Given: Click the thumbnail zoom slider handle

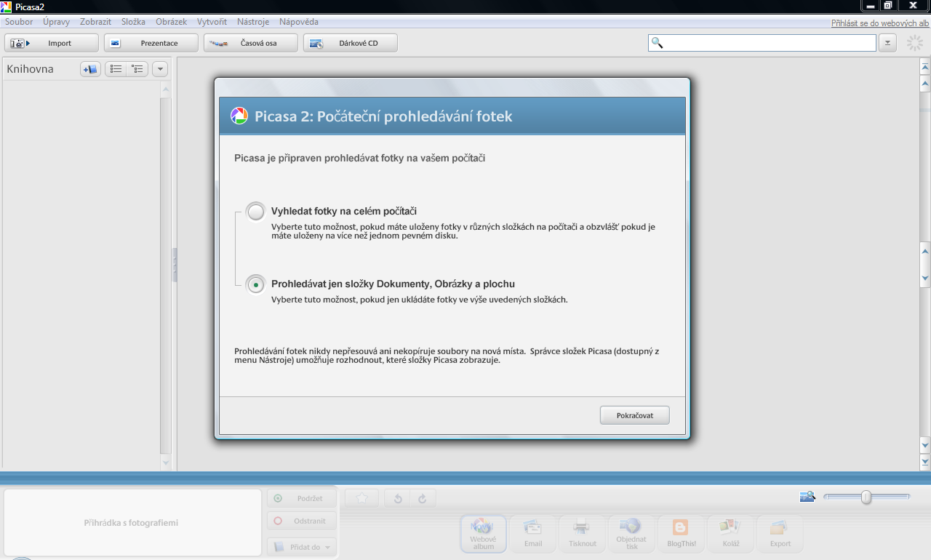Looking at the screenshot, I should [x=866, y=497].
